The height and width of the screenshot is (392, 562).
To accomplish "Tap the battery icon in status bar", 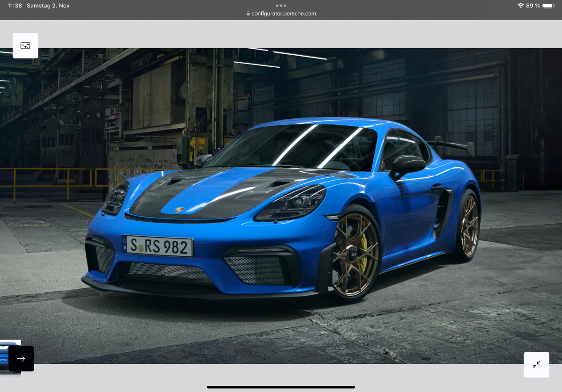I will 548,6.
